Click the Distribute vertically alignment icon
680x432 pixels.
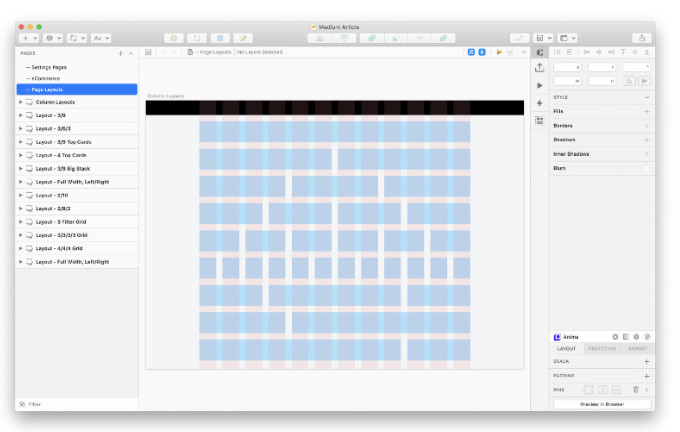click(x=569, y=52)
